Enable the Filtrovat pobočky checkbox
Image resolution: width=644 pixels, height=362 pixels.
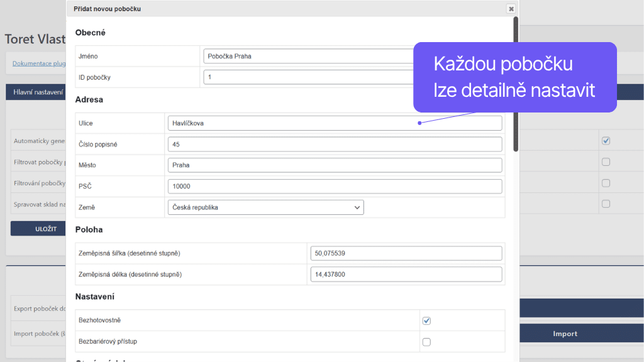tap(606, 162)
